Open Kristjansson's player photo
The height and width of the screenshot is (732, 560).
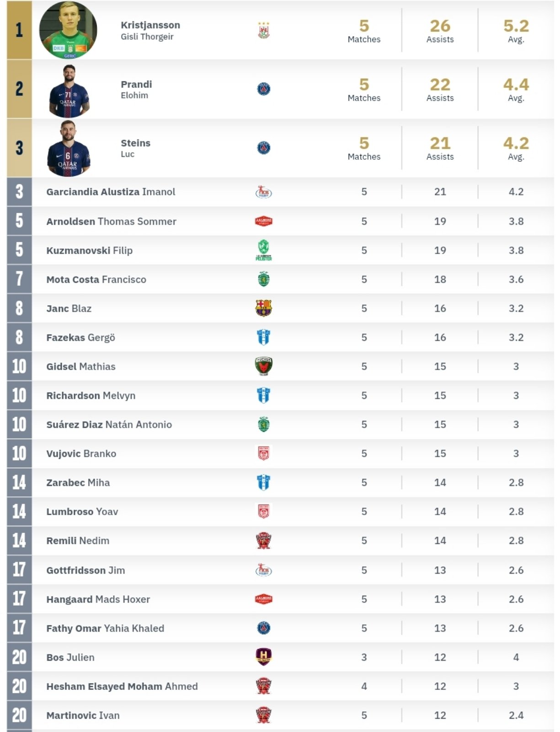[x=69, y=30]
